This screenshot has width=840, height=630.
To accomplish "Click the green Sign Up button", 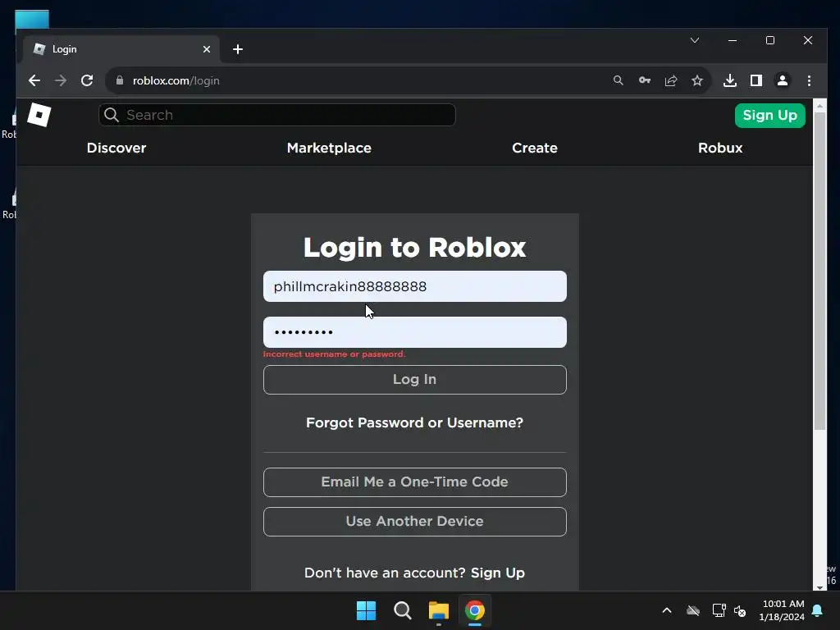I will pyautogui.click(x=769, y=115).
